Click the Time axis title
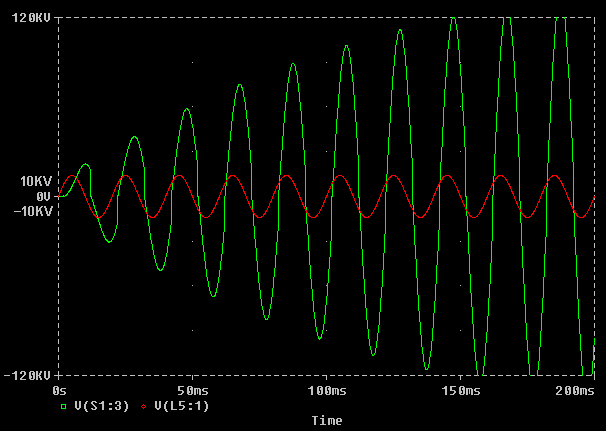 pos(327,421)
